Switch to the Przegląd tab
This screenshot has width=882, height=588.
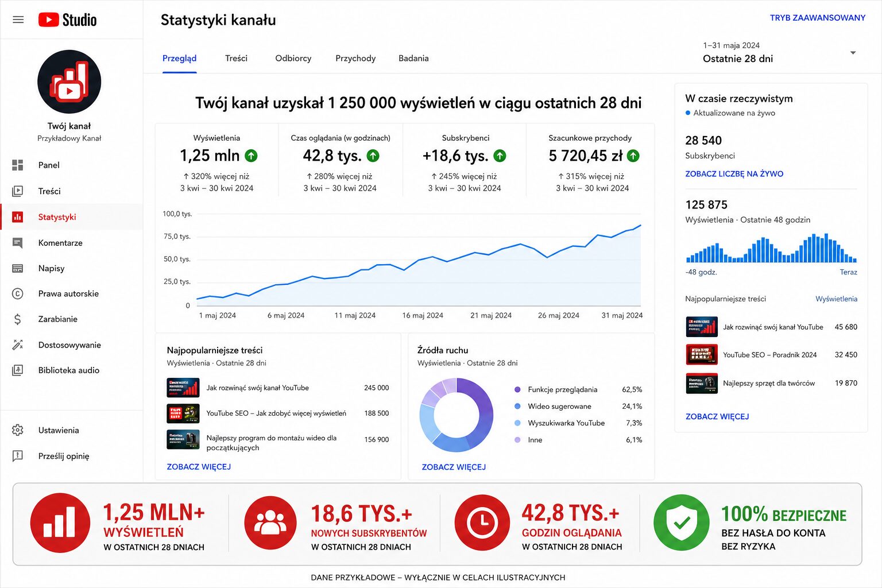(179, 58)
